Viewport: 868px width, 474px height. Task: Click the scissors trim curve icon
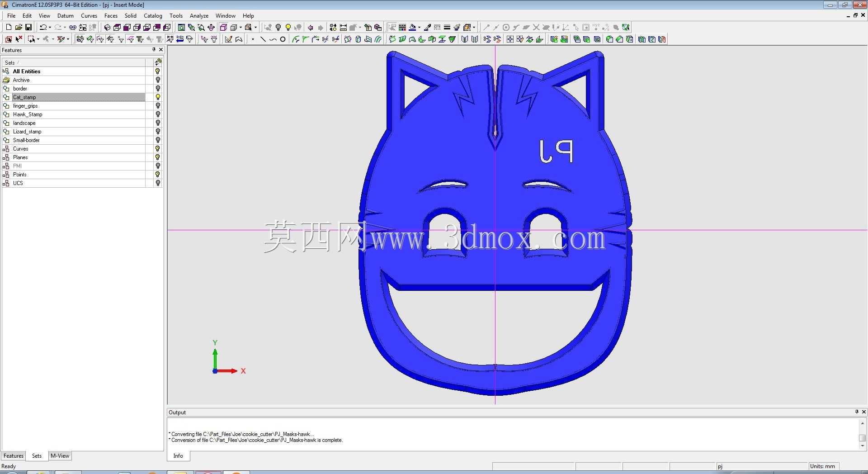click(325, 39)
